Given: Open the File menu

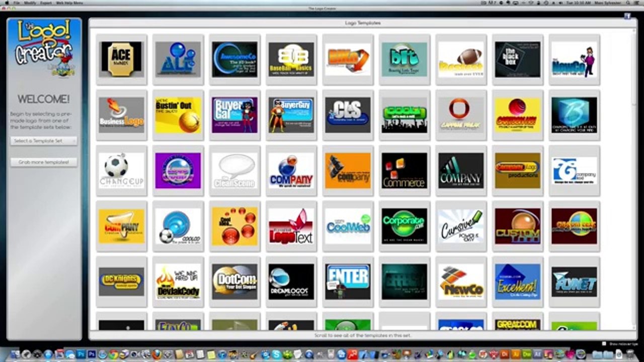Looking at the screenshot, I should click(17, 3).
